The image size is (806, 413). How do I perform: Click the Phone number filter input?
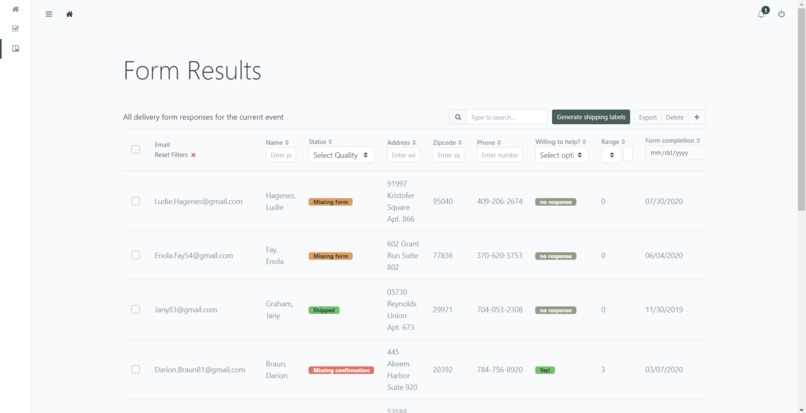[x=500, y=155]
